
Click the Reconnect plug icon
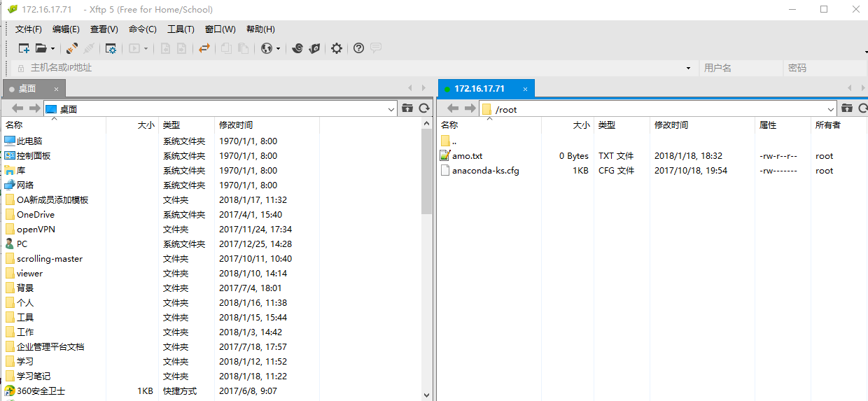click(72, 48)
